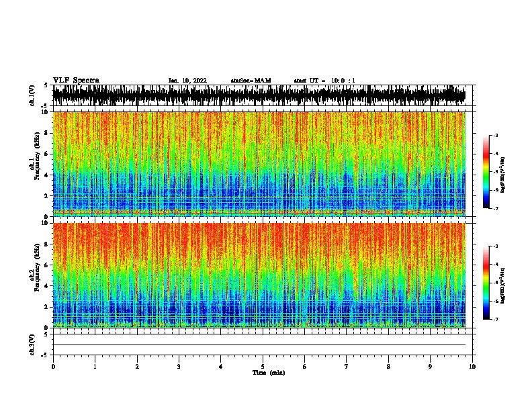The width and height of the screenshot is (532, 411).
Task: Click the "station=MAM" header label
Action: tap(251, 81)
